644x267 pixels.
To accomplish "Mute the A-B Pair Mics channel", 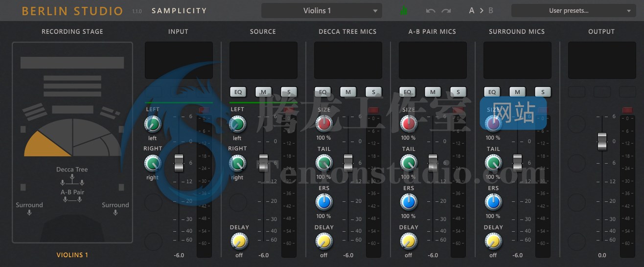I will click(433, 92).
